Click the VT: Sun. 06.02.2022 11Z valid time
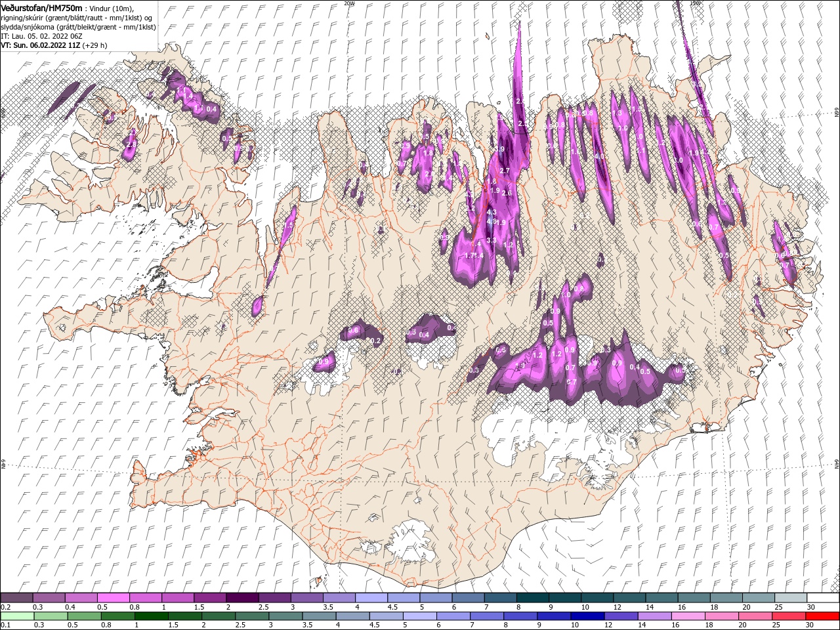This screenshot has height=630, width=840. [41, 45]
